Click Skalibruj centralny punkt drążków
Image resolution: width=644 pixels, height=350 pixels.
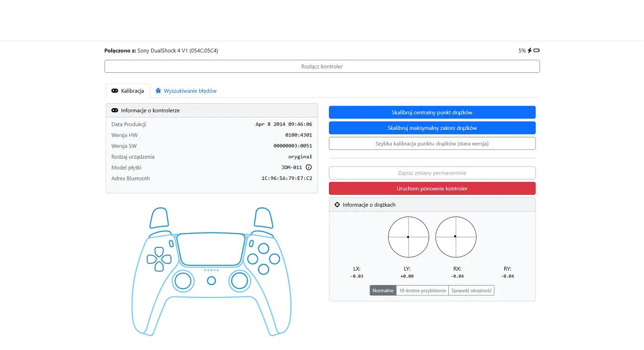tap(432, 113)
